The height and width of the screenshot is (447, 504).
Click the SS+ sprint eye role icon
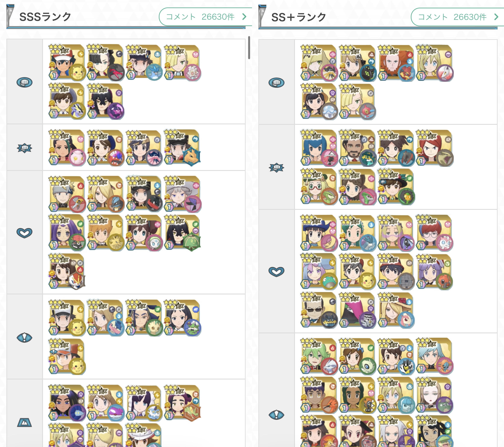pyautogui.click(x=276, y=415)
